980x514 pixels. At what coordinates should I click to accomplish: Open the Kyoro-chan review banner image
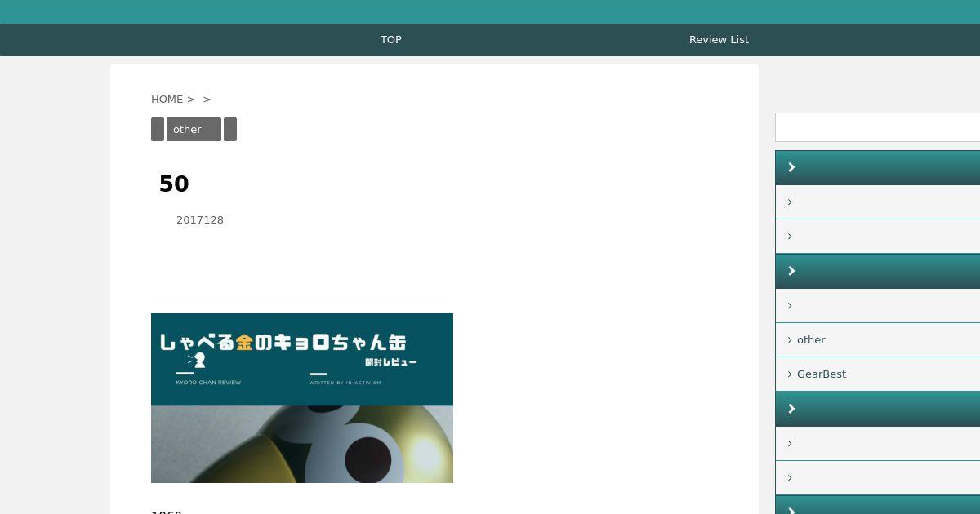302,398
